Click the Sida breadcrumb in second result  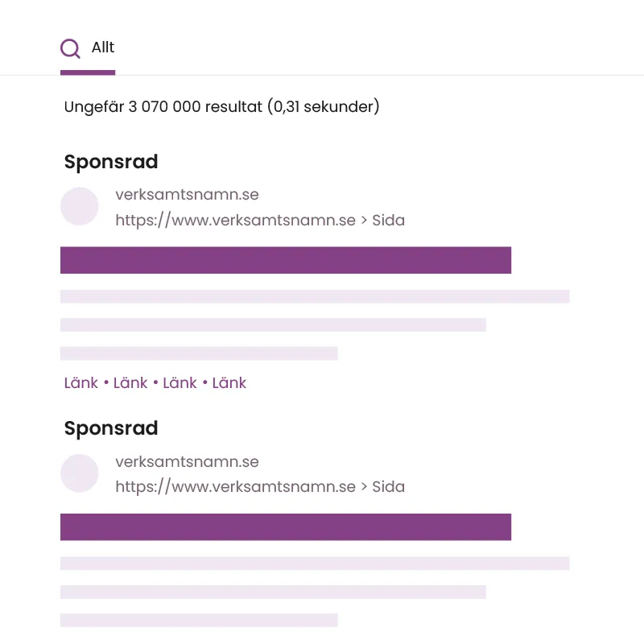pyautogui.click(x=388, y=487)
